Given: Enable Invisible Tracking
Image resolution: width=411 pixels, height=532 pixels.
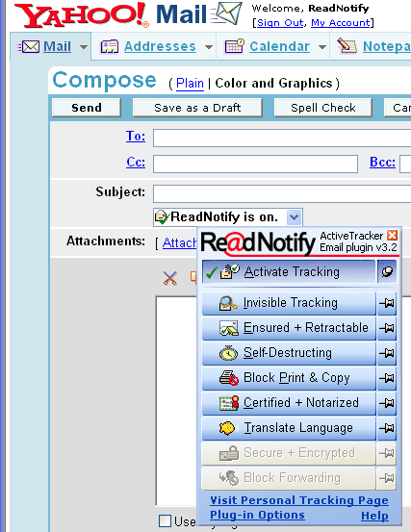Looking at the screenshot, I should (x=289, y=303).
